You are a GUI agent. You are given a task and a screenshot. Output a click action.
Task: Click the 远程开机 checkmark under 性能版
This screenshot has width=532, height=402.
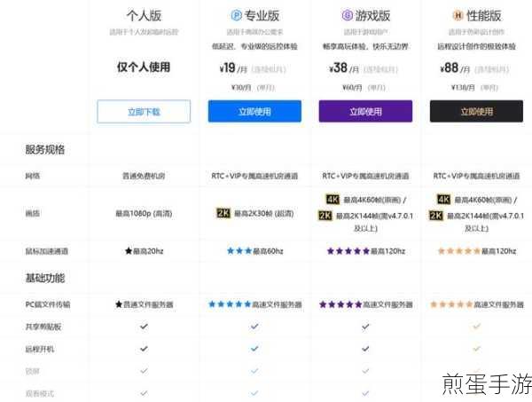[476, 349]
